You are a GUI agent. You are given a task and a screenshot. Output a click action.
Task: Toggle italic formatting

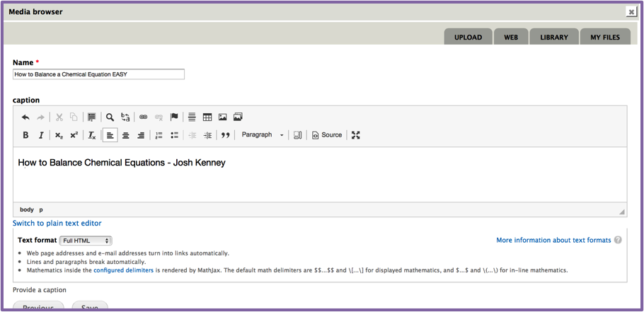(41, 135)
